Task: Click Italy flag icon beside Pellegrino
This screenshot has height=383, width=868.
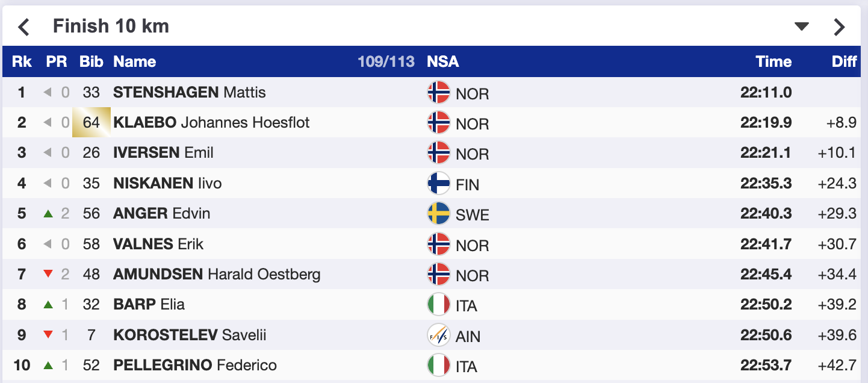Action: [439, 365]
